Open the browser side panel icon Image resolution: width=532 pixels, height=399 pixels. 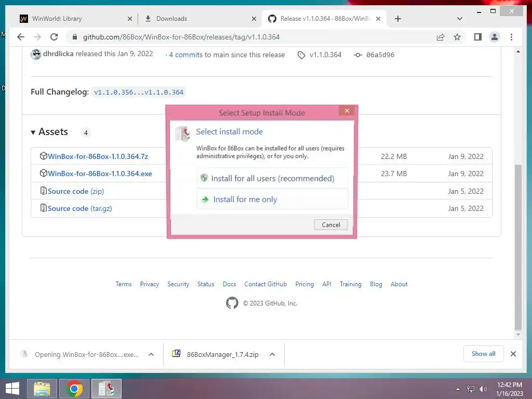478,37
